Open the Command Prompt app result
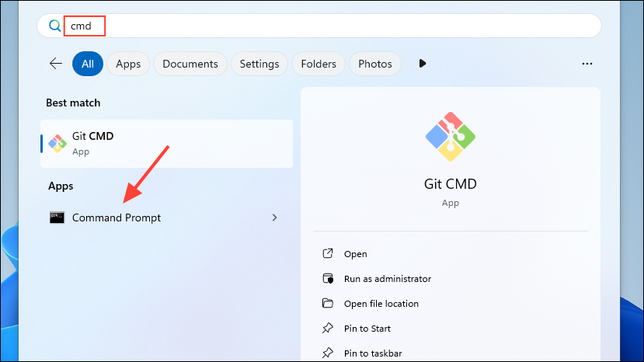644x362 pixels. pos(167,218)
